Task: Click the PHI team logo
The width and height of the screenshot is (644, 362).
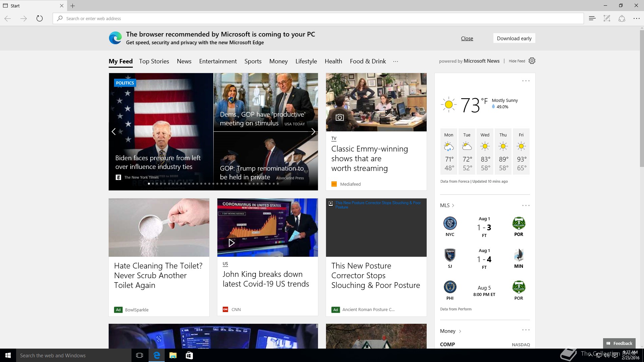Action: click(450, 287)
